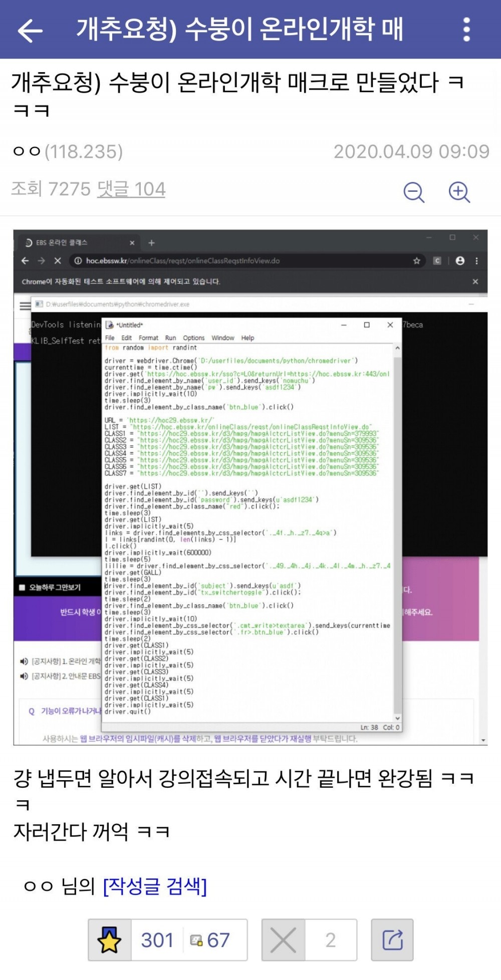Dismiss the Chrome automation notice bar
This screenshot has width=501, height=980.
475,281
